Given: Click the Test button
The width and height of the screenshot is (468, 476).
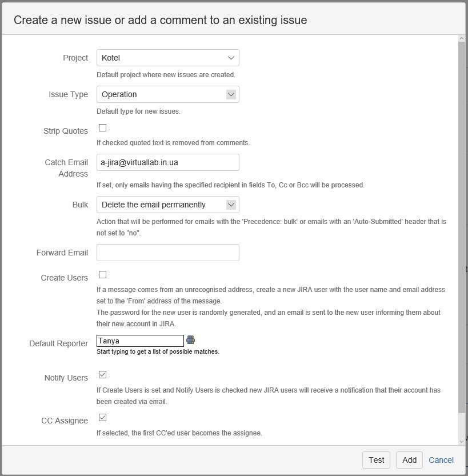Looking at the screenshot, I should (377, 460).
